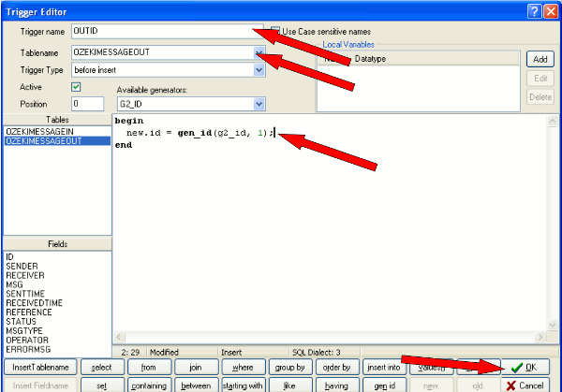This screenshot has height=392, width=562.
Task: Click the Position number field
Action: tap(87, 104)
